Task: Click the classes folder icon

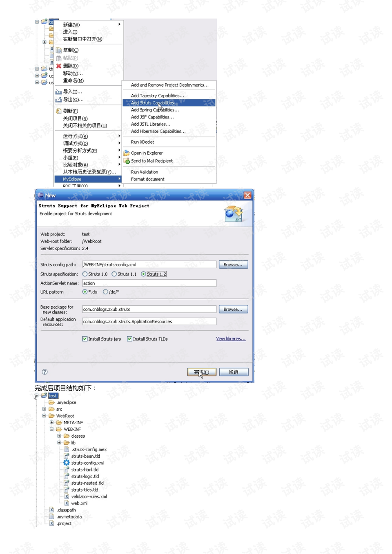Action: click(x=67, y=436)
